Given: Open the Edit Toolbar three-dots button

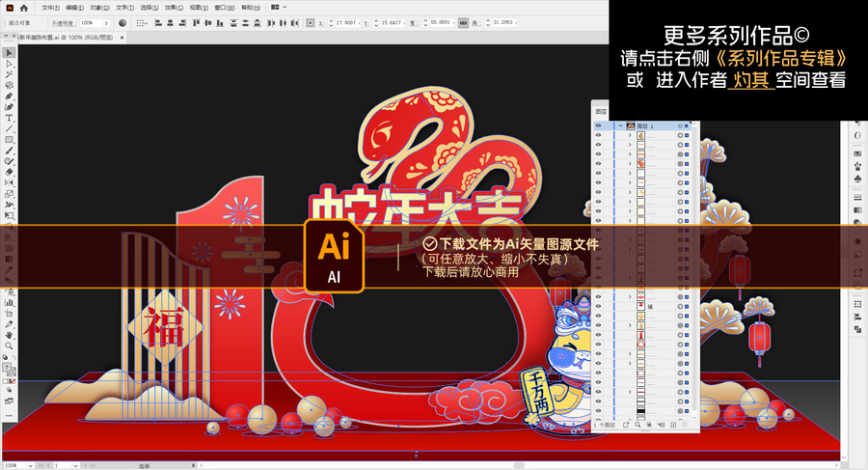Looking at the screenshot, I should 9,415.
